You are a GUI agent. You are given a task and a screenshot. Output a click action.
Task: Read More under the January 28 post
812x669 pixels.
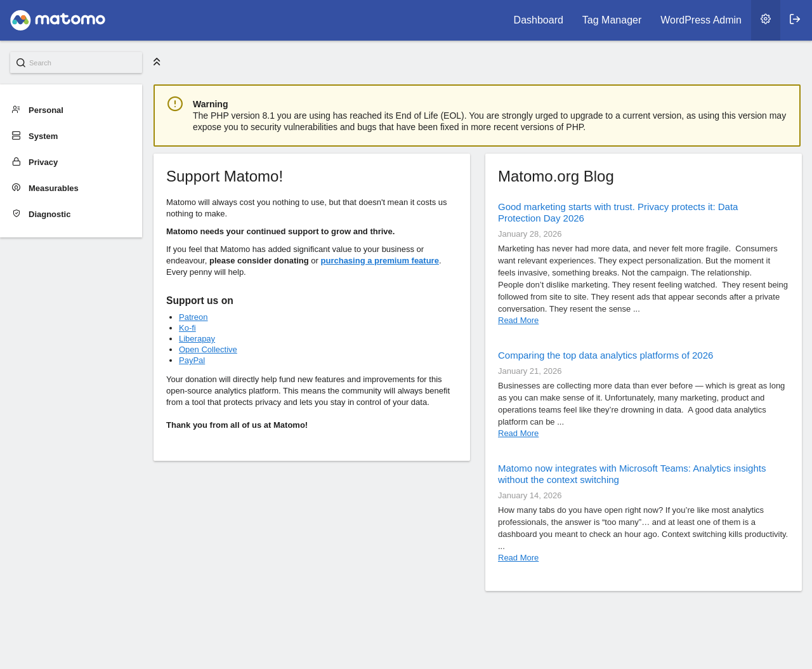click(x=518, y=321)
